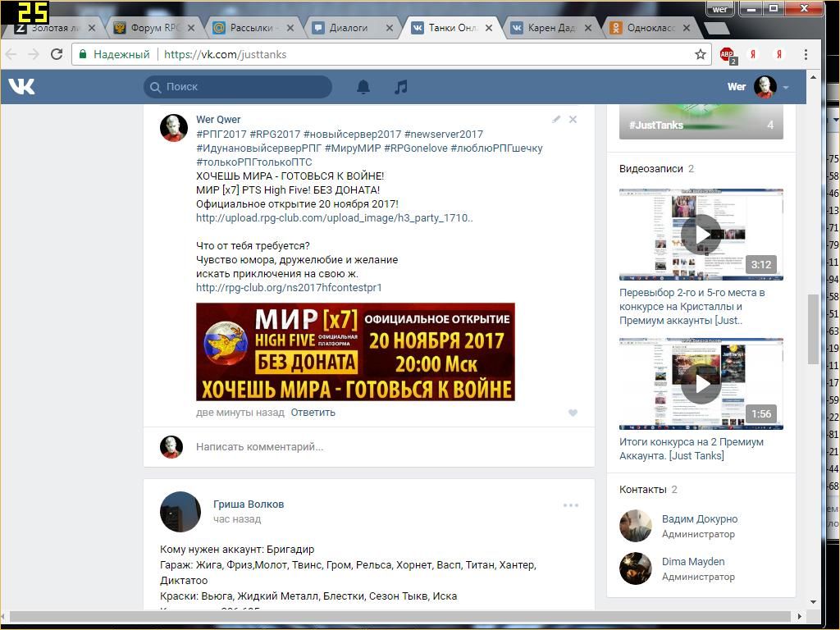Open Гриша Волков profile link
This screenshot has width=840, height=630.
[249, 504]
